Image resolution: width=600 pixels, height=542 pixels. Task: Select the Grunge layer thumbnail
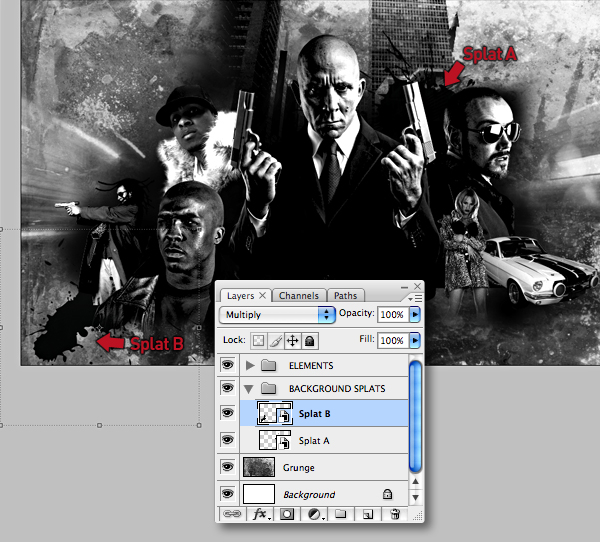click(x=259, y=467)
